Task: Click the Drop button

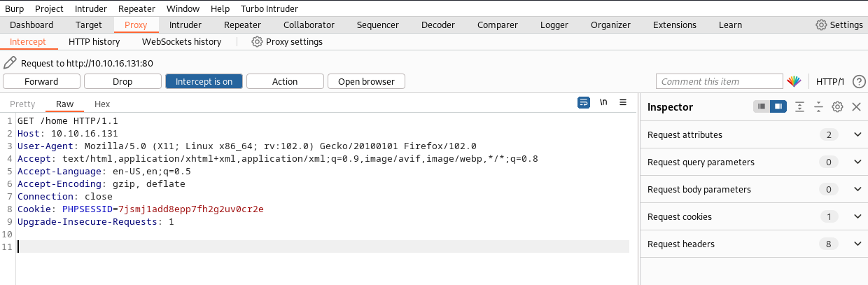Action: [x=122, y=81]
